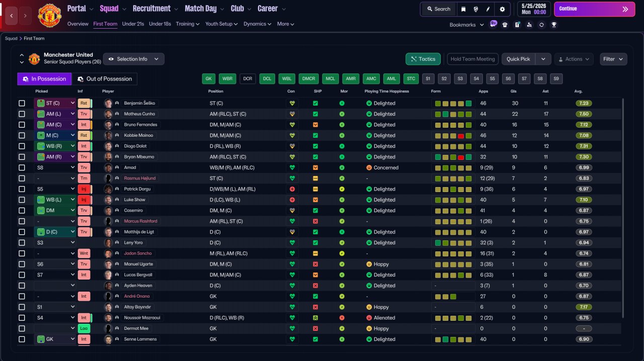The image size is (644, 361).
Task: Tick the checkbox for Amad
Action: (x=22, y=167)
